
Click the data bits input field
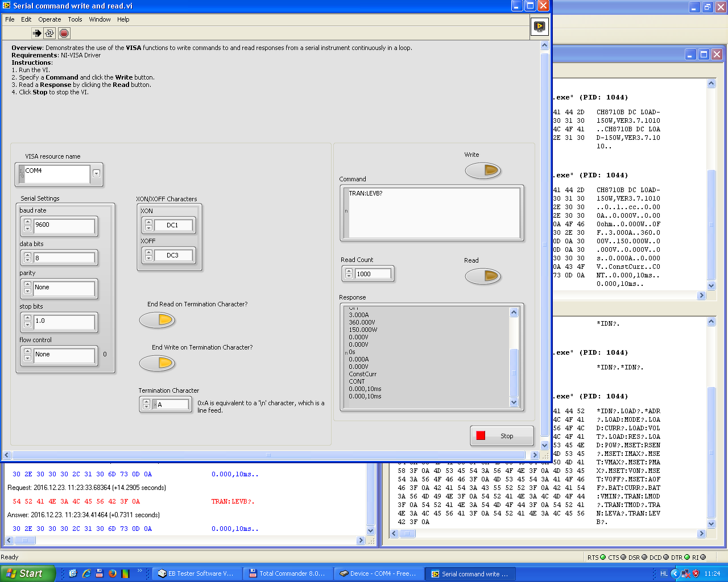[64, 258]
